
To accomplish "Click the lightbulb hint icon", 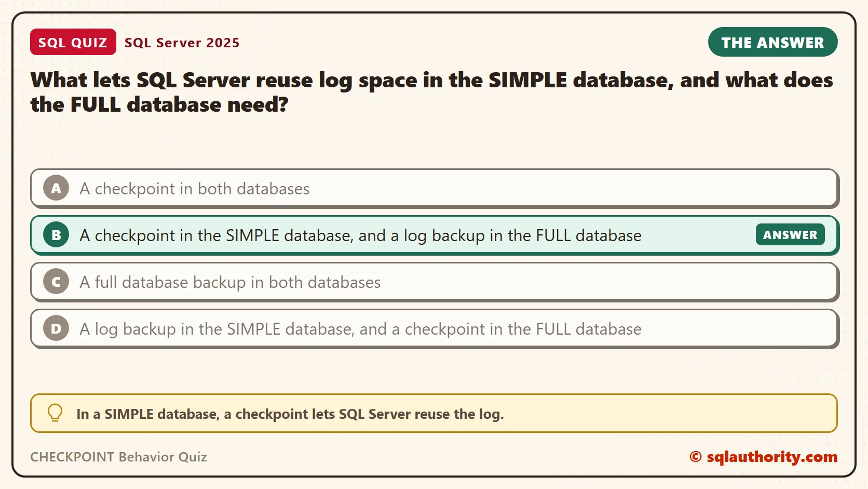I will pos(55,413).
